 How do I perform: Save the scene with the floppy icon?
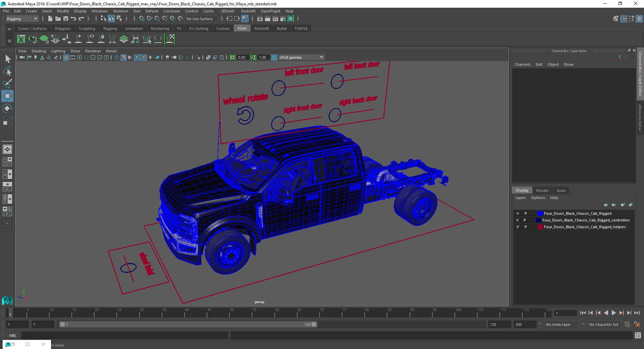click(x=65, y=19)
